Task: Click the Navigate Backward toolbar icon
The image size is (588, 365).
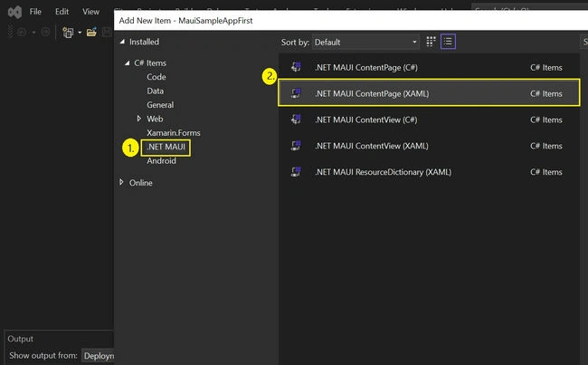Action: click(22, 33)
